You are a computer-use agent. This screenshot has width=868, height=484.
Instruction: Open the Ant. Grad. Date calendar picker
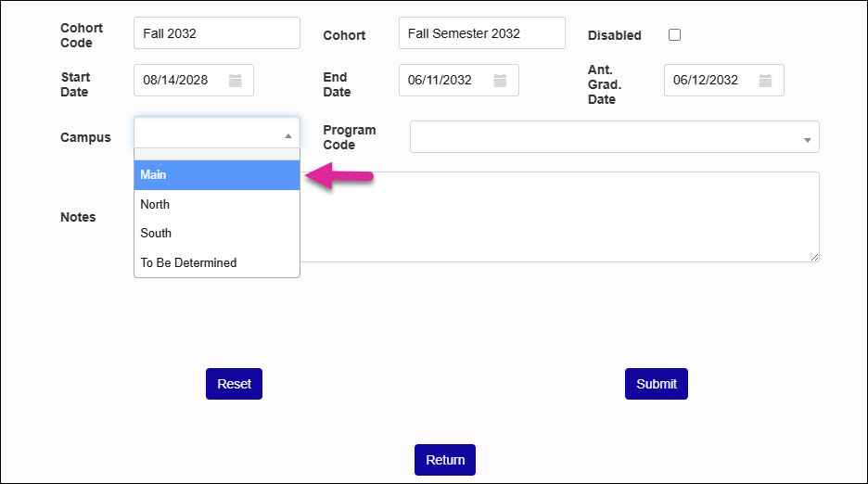pyautogui.click(x=765, y=81)
